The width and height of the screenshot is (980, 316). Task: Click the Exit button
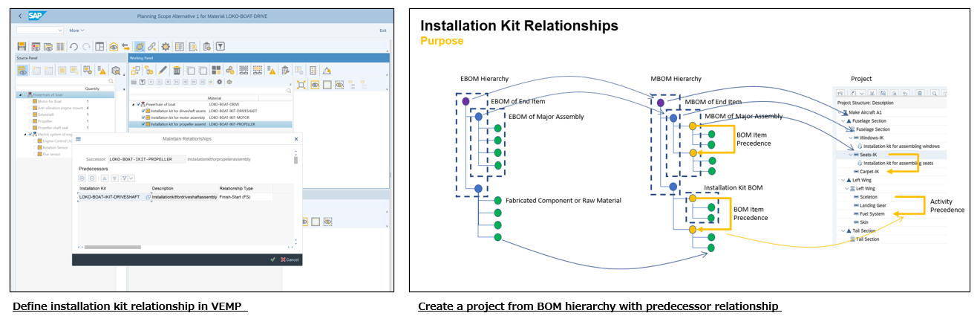click(382, 30)
